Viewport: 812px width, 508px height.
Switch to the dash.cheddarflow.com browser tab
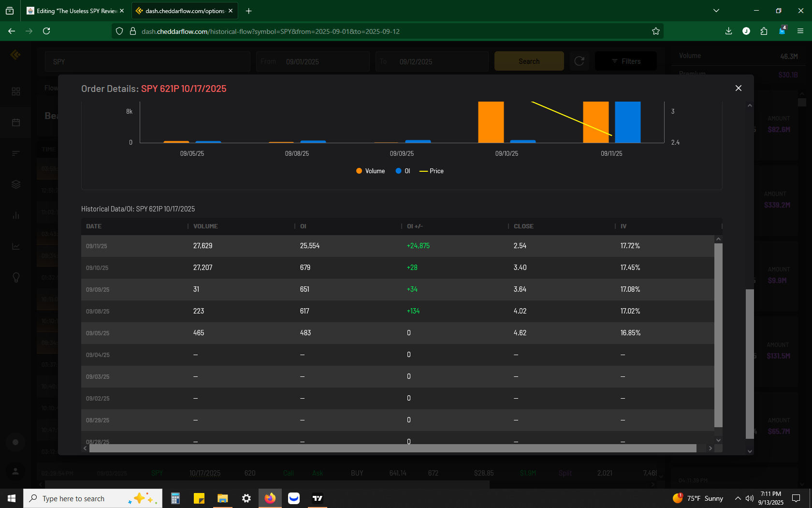click(x=184, y=11)
